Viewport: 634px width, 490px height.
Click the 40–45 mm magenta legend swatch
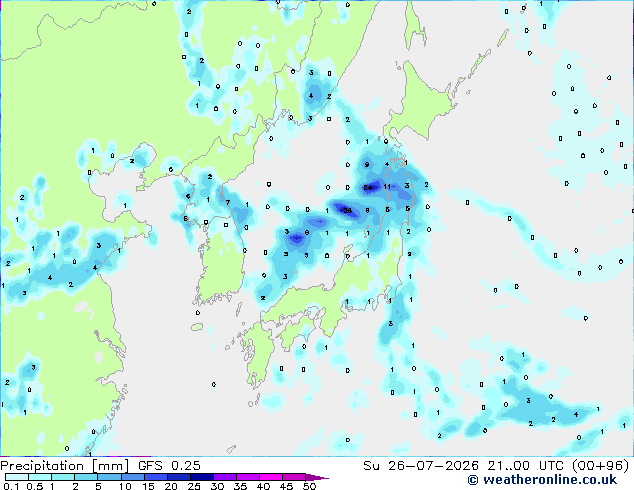(271, 477)
